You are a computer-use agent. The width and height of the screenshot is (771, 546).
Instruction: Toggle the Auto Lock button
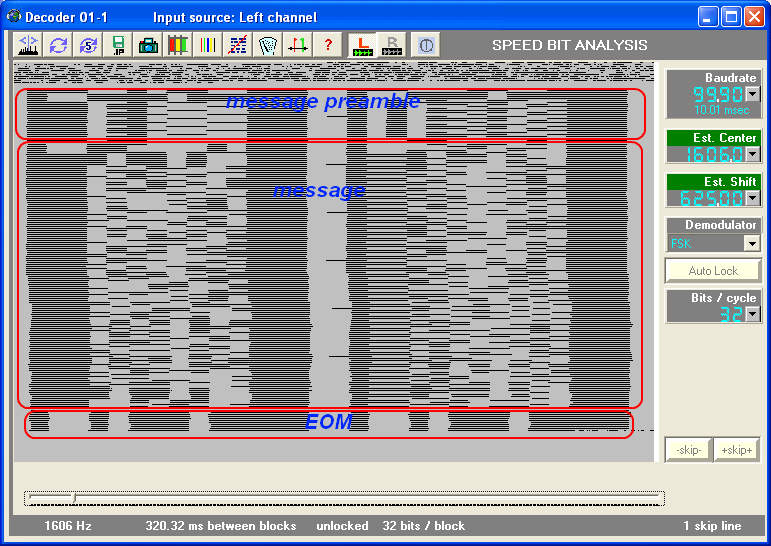[712, 271]
